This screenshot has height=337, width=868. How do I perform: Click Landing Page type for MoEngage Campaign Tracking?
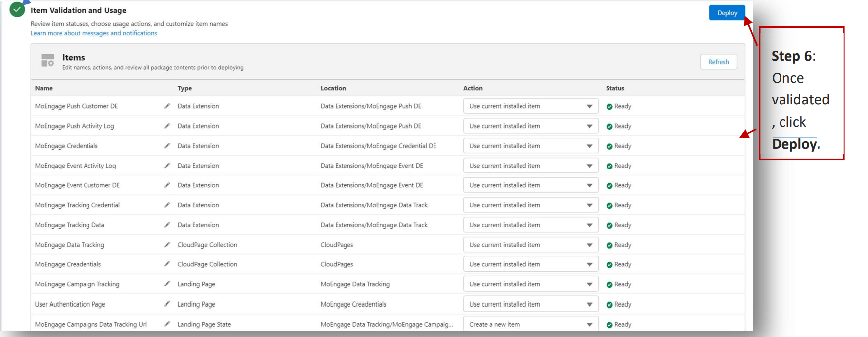click(196, 284)
